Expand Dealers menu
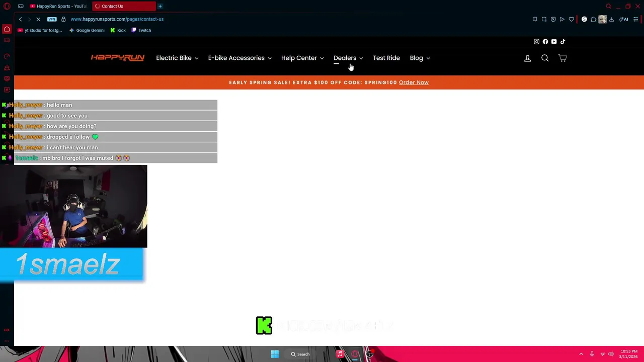 point(348,58)
